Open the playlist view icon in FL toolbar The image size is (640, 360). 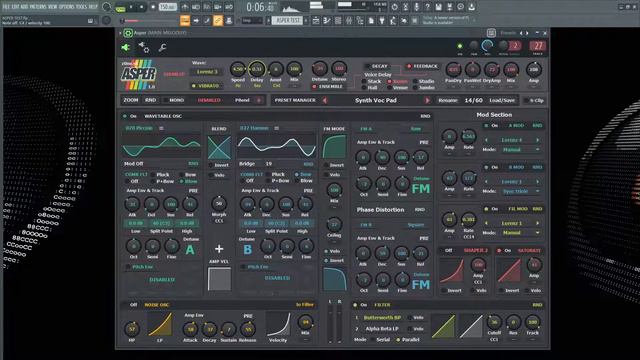click(316, 20)
